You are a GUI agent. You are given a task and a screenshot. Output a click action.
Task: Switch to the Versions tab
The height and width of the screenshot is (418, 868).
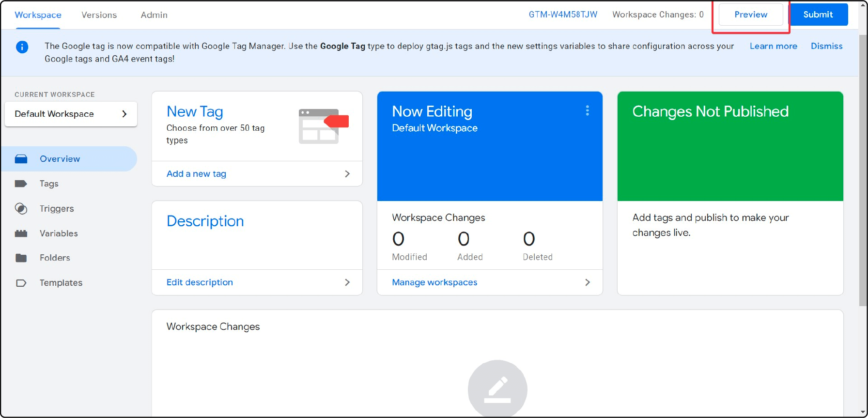pos(99,15)
